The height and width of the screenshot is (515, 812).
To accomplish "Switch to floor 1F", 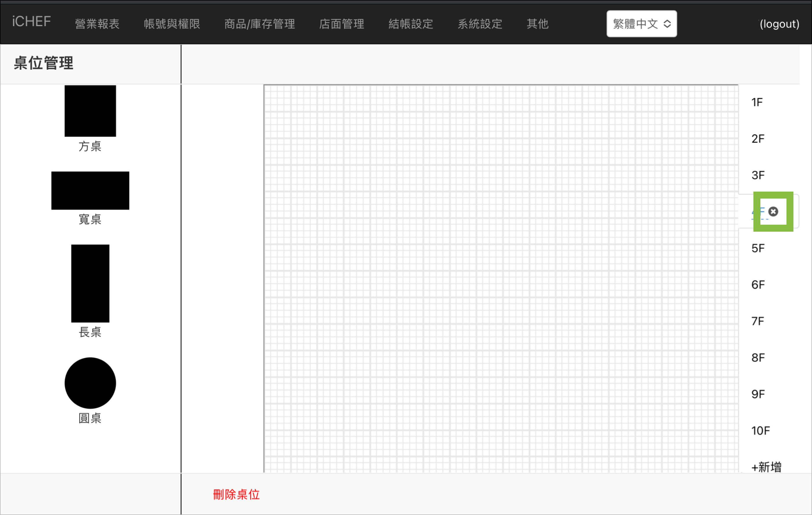I will point(757,102).
